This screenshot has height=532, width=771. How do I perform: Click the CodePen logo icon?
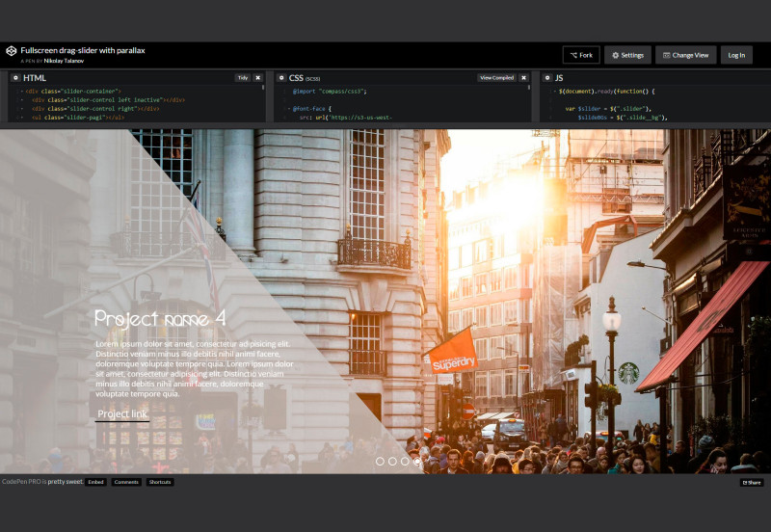11,52
